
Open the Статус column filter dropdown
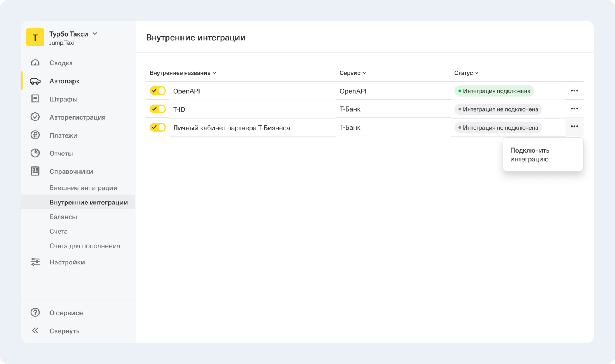coord(466,73)
